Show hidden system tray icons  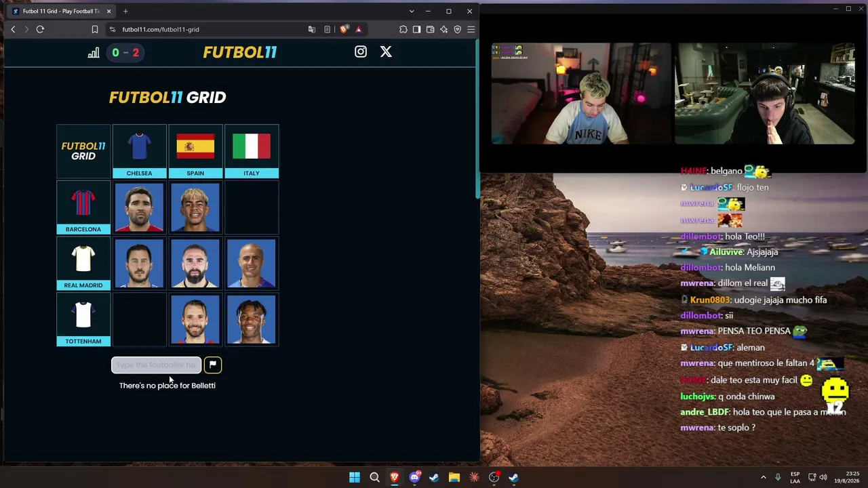click(763, 477)
